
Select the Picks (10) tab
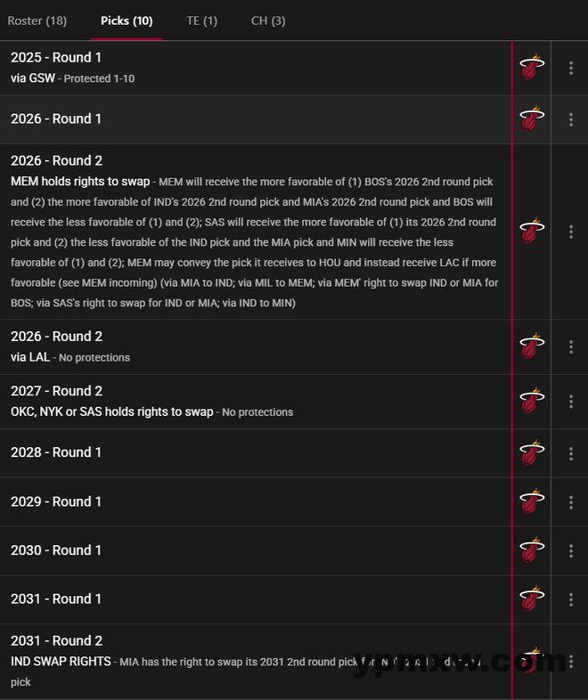127,20
